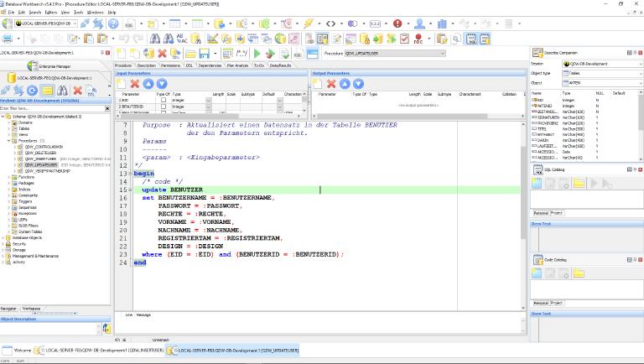Move output parameter down with blue arrow
This screenshot has height=364, width=644.
point(359,84)
